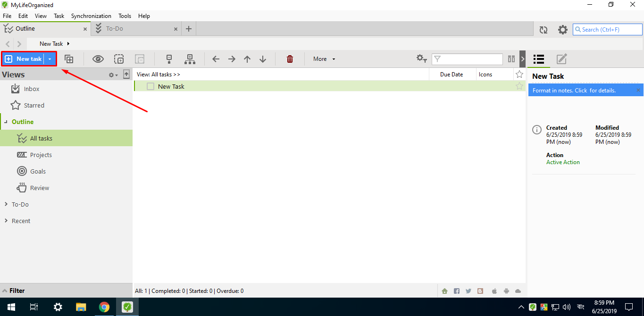This screenshot has height=316, width=644.
Task: Click the duplicate task toolbar icon
Action: [69, 59]
